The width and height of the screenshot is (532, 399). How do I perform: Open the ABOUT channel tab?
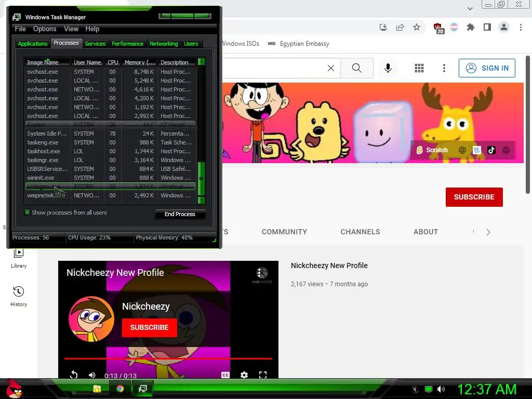point(425,232)
